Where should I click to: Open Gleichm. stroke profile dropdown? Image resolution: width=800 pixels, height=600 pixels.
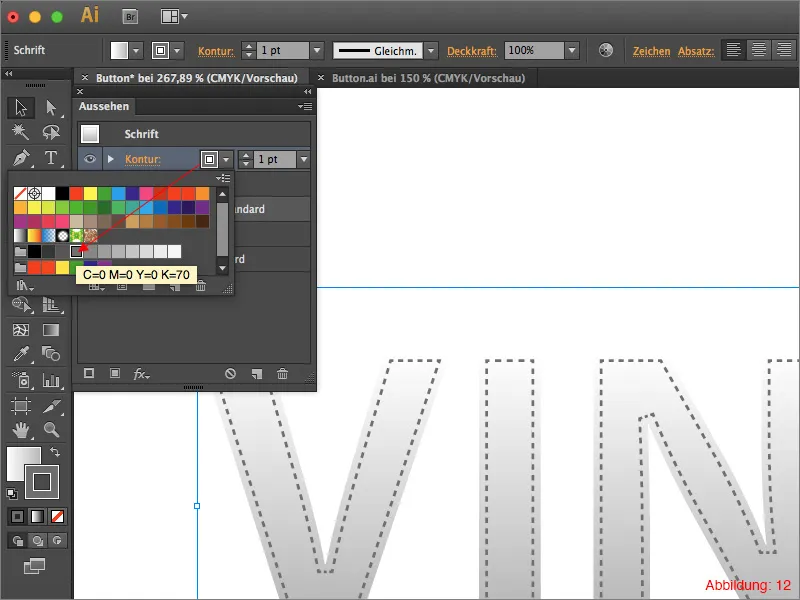(x=431, y=51)
